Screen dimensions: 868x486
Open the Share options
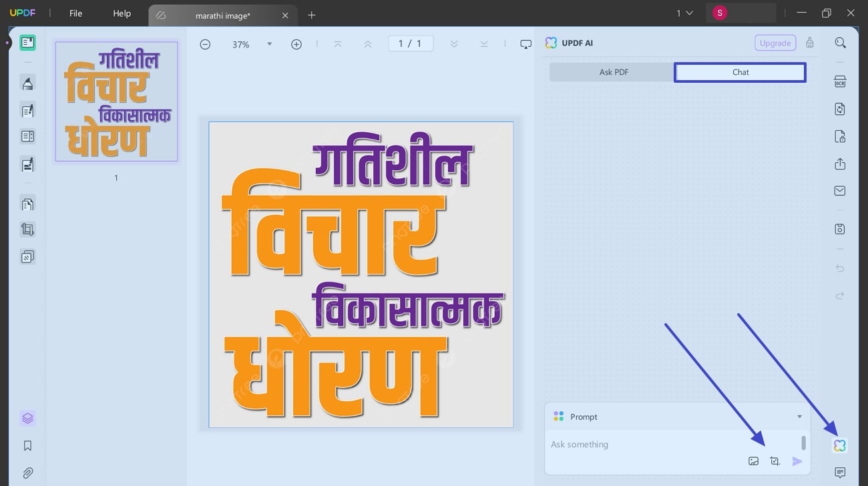click(840, 164)
